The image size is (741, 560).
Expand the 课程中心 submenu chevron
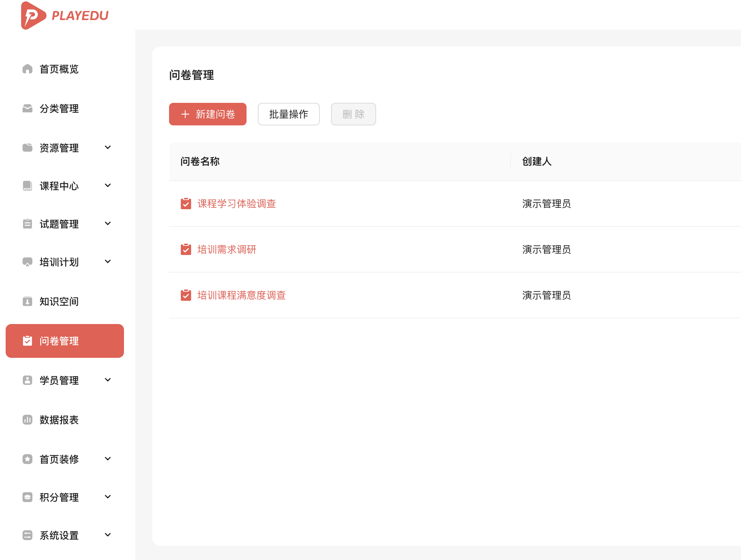click(x=108, y=186)
